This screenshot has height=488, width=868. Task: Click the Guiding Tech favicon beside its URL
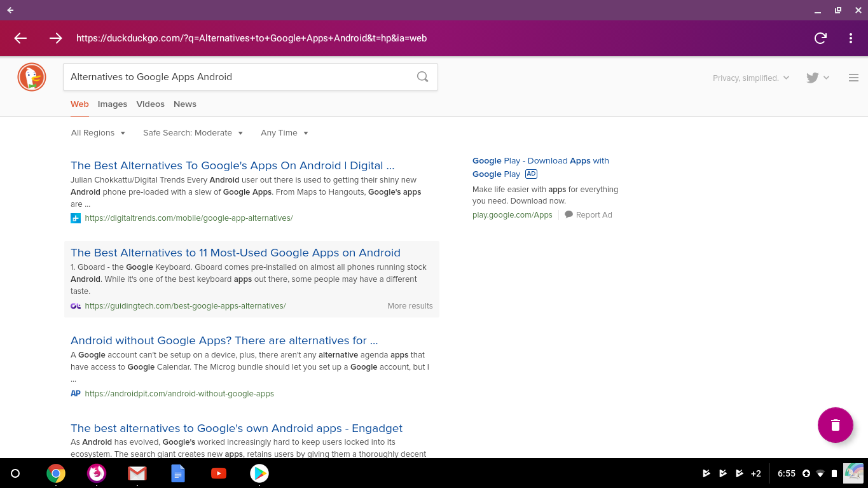(76, 306)
